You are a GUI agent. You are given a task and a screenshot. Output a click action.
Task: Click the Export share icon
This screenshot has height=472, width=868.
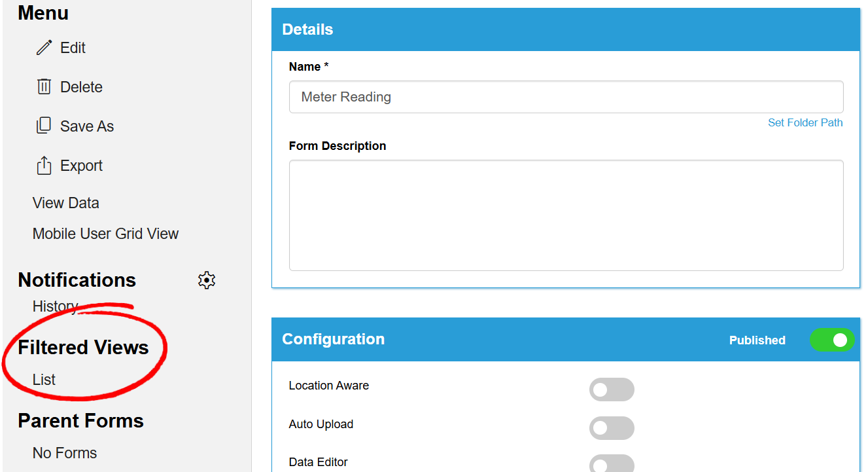[44, 166]
